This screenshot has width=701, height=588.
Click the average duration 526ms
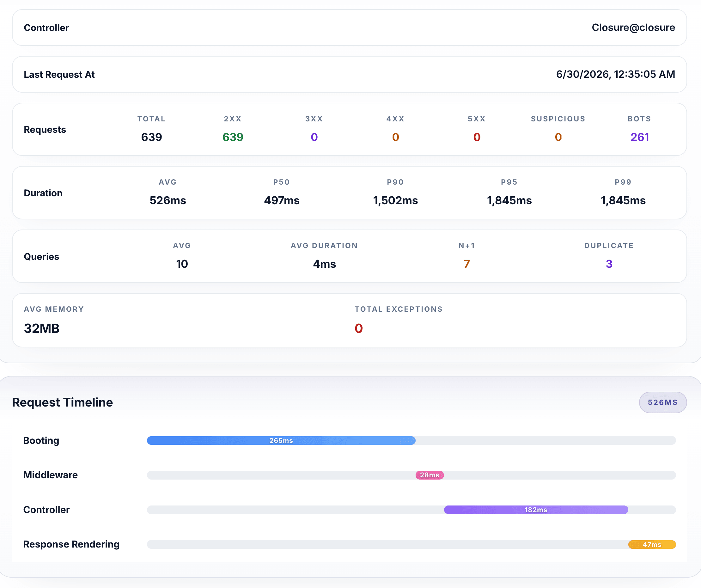168,200
